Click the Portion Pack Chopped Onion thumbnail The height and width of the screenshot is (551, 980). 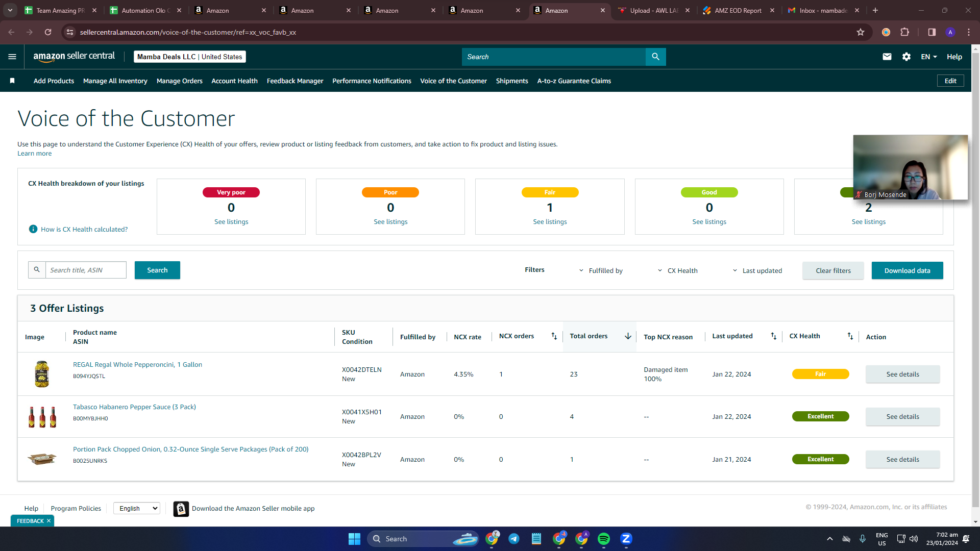tap(42, 459)
